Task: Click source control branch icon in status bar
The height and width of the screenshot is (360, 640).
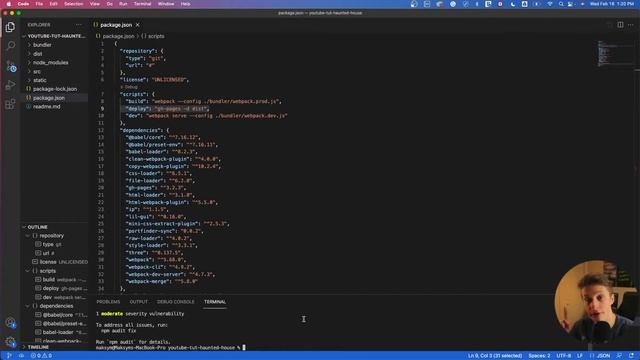Action: 9,356
